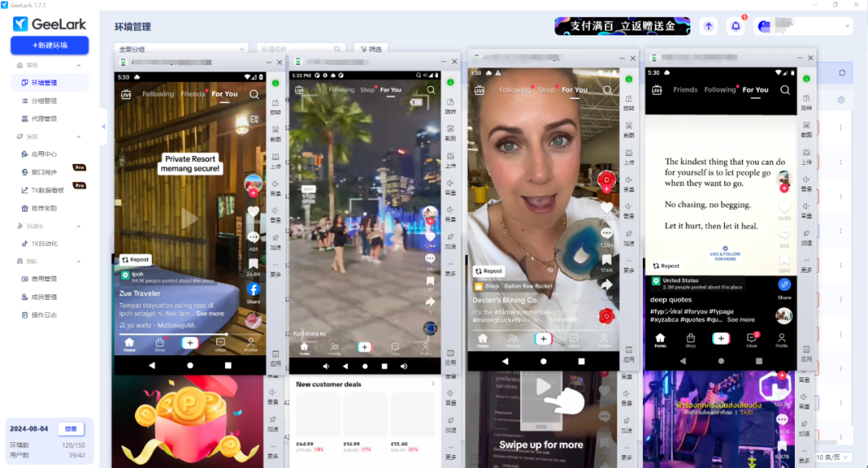Open the 10 条/页 page size dropdown
The image size is (868, 468).
[x=833, y=457]
